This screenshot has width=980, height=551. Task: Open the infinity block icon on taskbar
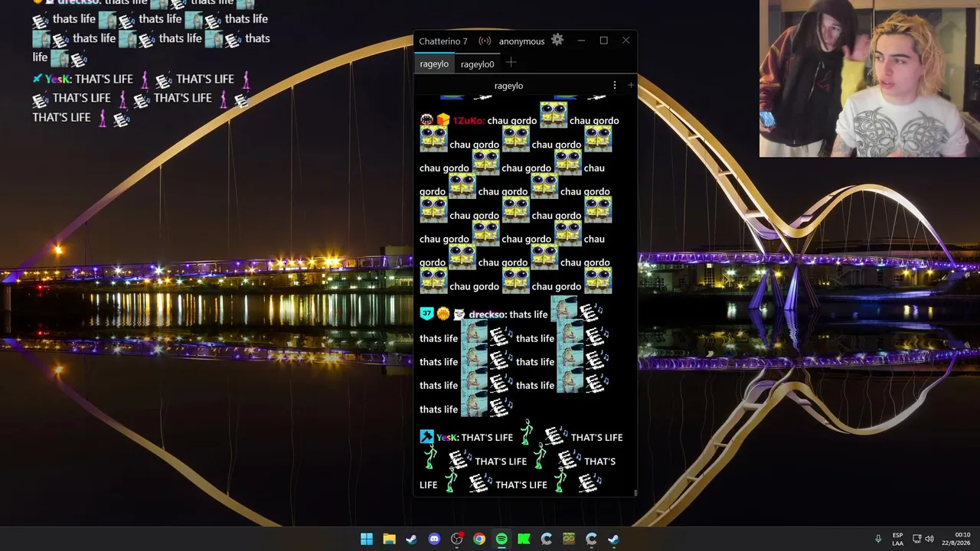pos(569,539)
